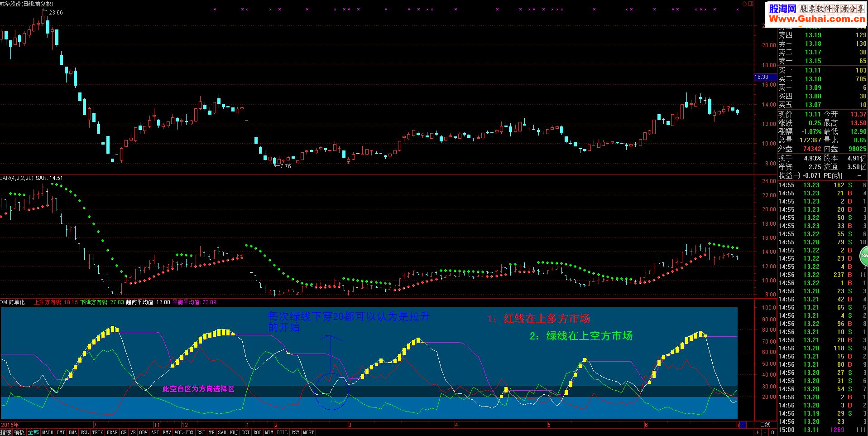Select the CCI indicator tab
Viewport: 868px width, 436px height.
click(x=245, y=432)
